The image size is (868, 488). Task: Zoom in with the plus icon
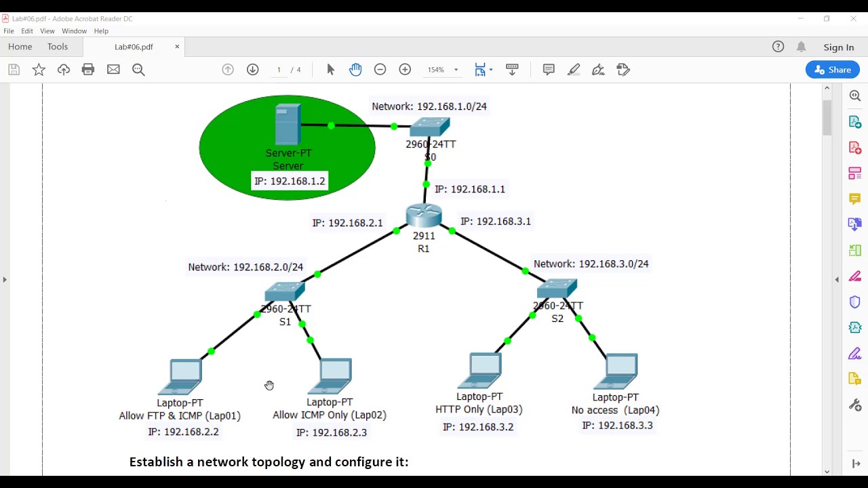[x=405, y=69]
